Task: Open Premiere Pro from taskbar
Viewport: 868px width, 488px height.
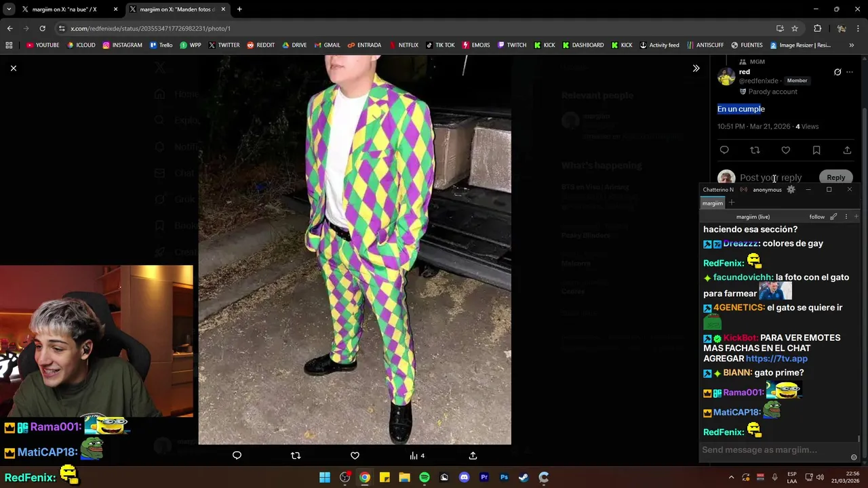Action: [x=484, y=477]
